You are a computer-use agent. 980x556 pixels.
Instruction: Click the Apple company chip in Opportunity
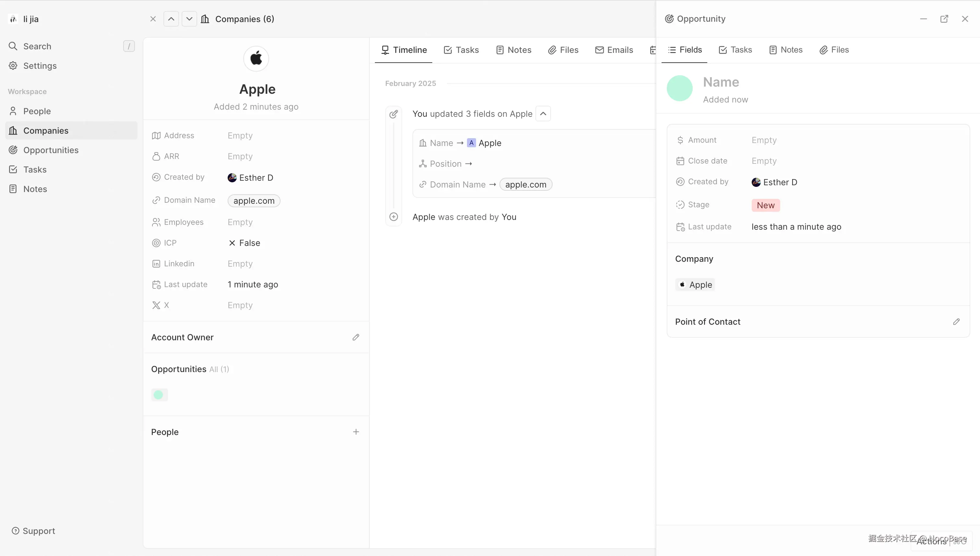pyautogui.click(x=695, y=285)
